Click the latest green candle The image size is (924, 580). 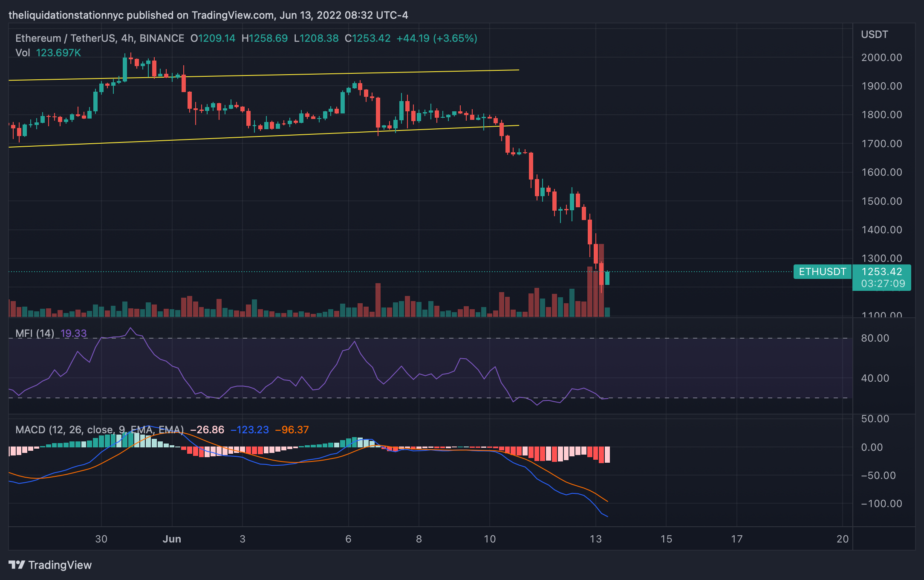coord(607,278)
